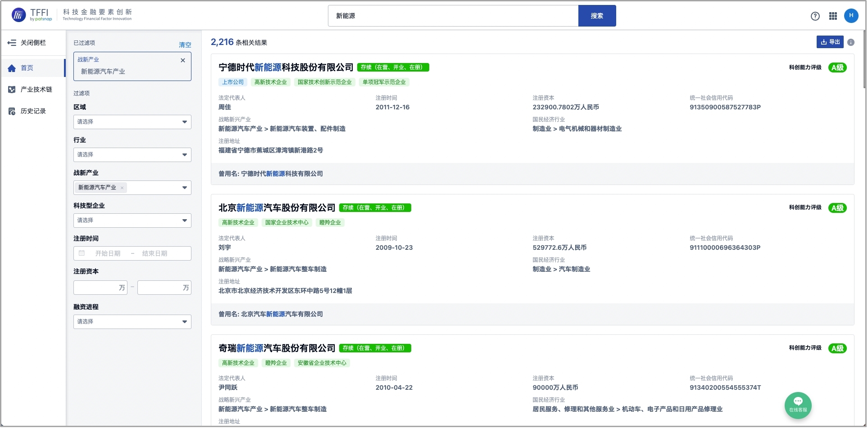868x428 pixels.
Task: Collapse the sidebar with 关闭侧栏
Action: (x=27, y=43)
